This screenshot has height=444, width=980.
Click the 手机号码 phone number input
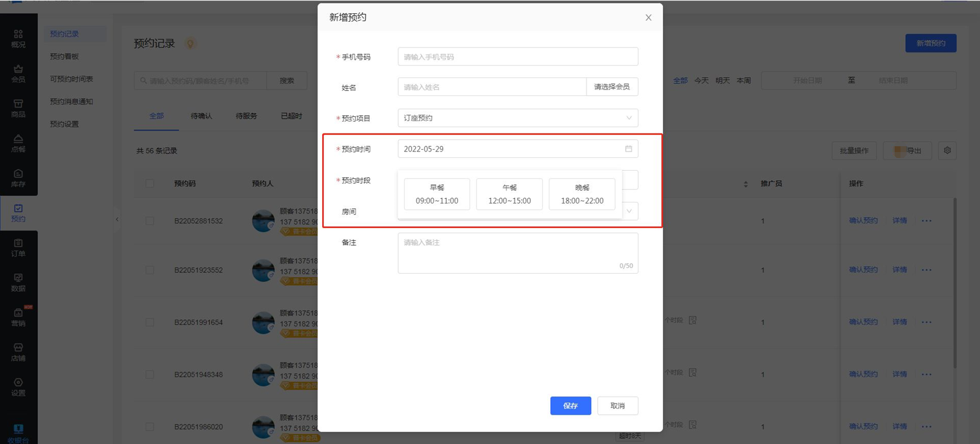point(517,57)
